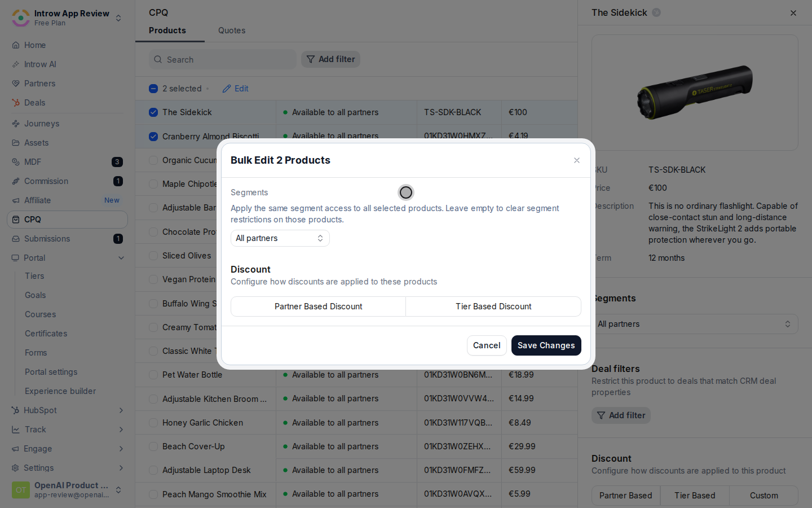Click the Edit link for selected products
Screen dimensions: 812x508
click(x=236, y=89)
